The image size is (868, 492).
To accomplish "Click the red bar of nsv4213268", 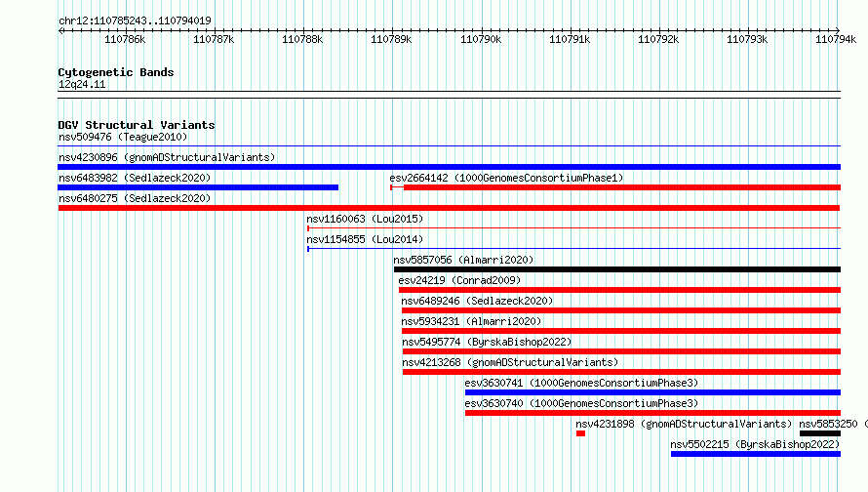I will point(621,372).
